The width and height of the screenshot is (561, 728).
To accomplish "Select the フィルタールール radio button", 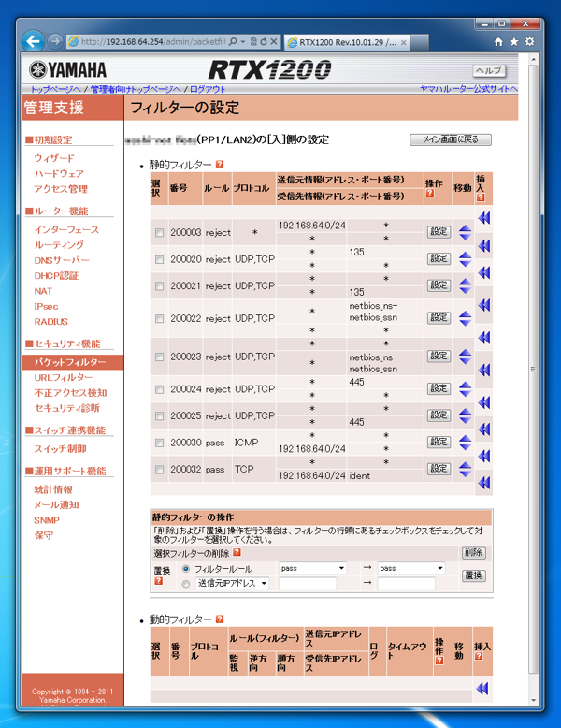I will pos(186,569).
